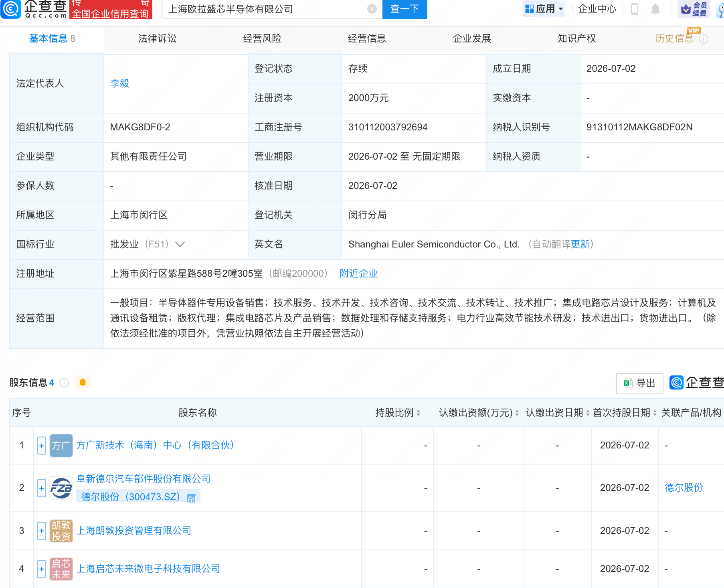Expand row 2 阜新德尔 with plus button
Screen dimensions: 724x588
[x=42, y=488]
